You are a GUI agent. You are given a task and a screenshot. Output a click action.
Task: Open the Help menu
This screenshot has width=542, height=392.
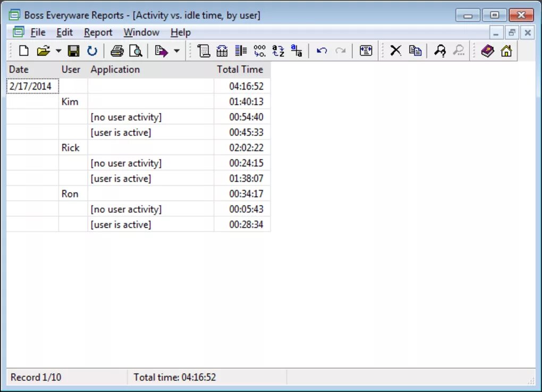(181, 32)
